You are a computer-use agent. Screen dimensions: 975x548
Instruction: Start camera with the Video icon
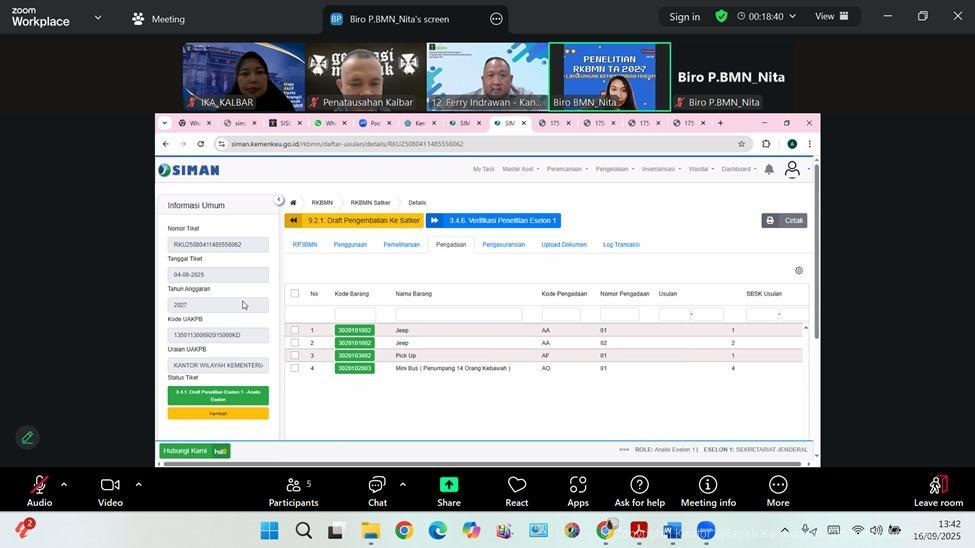pyautogui.click(x=110, y=486)
